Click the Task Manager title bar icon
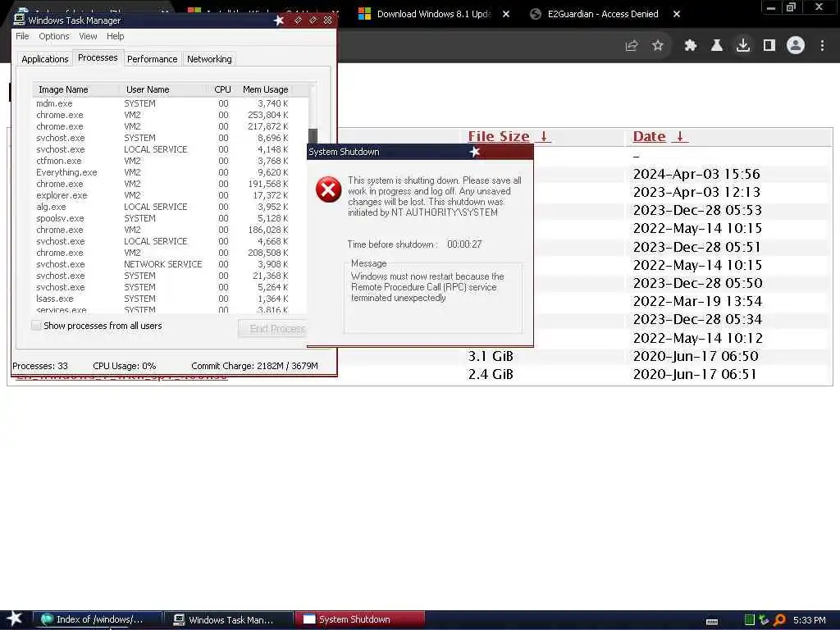The image size is (840, 630). point(20,20)
